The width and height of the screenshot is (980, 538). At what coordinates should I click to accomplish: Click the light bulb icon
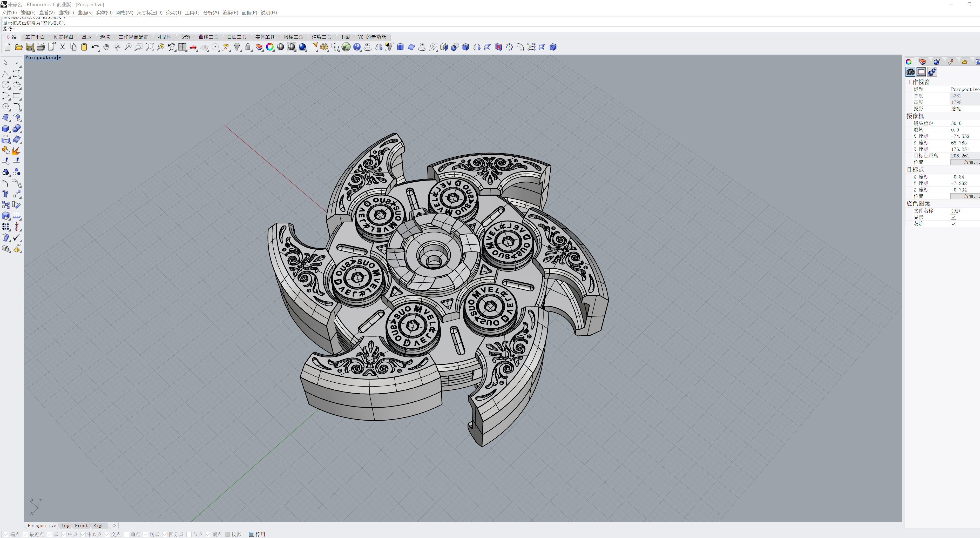click(237, 47)
